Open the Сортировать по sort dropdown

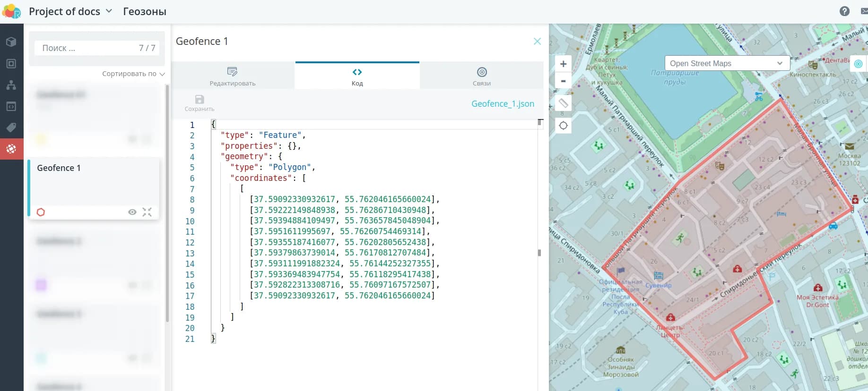coord(133,74)
